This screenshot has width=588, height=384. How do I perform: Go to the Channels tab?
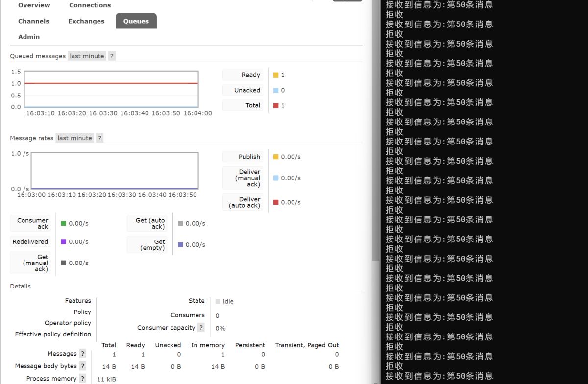tap(33, 21)
